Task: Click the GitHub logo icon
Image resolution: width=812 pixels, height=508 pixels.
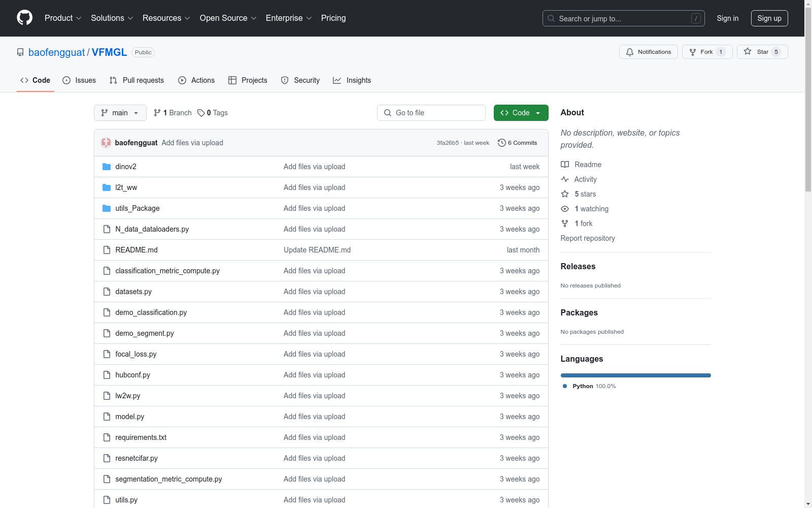Action: click(x=24, y=18)
